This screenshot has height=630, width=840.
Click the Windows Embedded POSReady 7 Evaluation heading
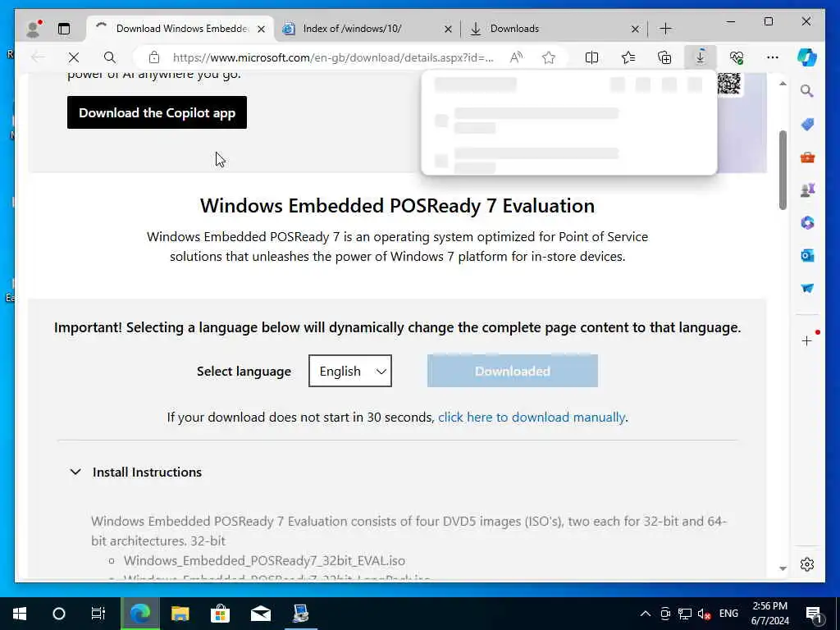[398, 206]
